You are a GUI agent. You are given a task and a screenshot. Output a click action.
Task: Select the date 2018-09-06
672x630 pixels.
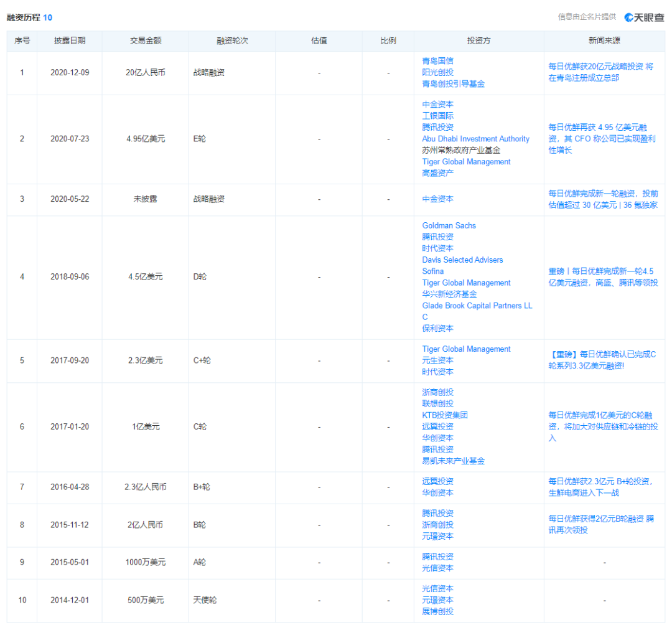(70, 277)
